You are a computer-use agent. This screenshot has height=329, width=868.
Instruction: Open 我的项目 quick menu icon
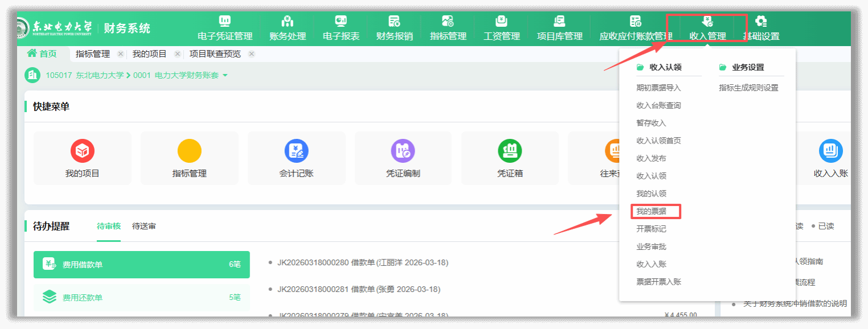pyautogui.click(x=83, y=151)
